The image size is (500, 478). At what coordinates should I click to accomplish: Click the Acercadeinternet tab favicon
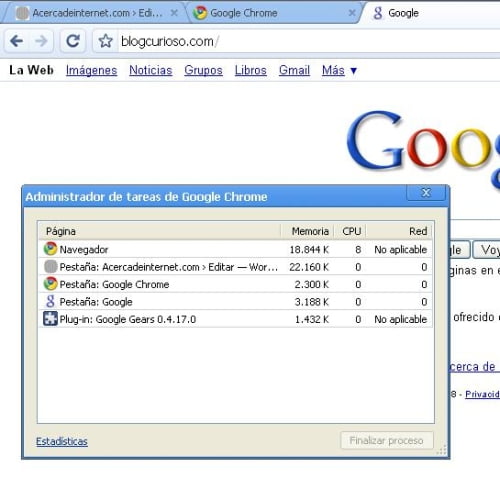(x=22, y=13)
